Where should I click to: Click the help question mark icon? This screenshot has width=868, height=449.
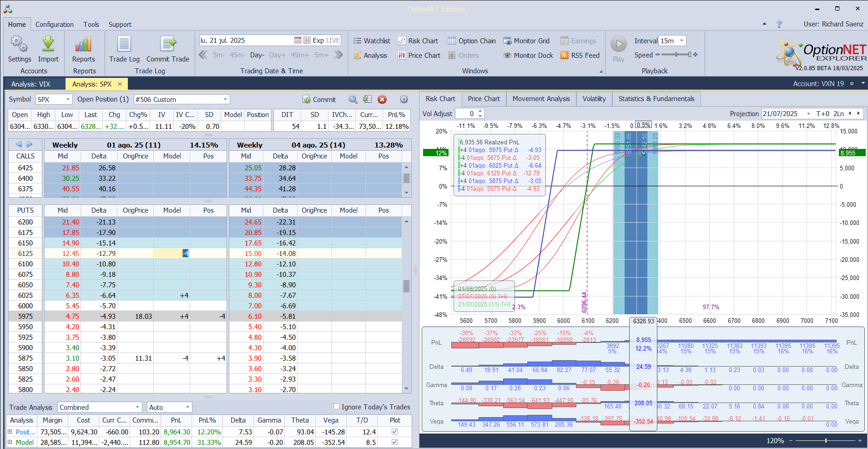(779, 24)
